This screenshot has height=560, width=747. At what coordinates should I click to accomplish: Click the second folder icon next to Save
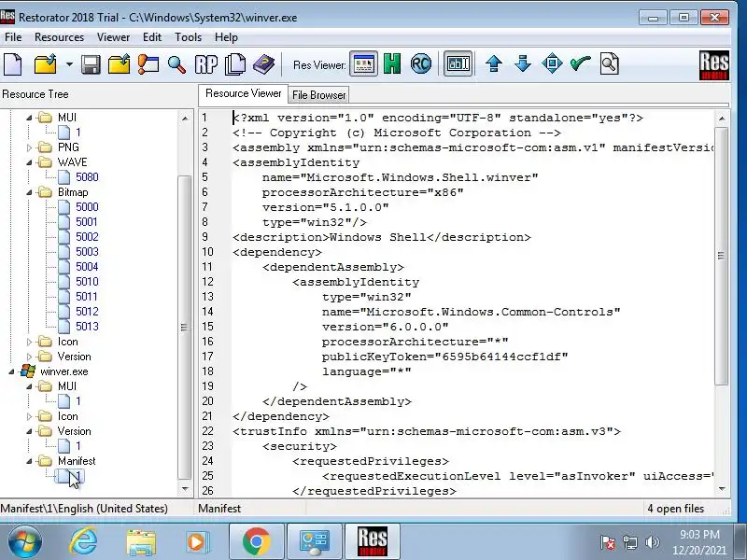pos(120,63)
